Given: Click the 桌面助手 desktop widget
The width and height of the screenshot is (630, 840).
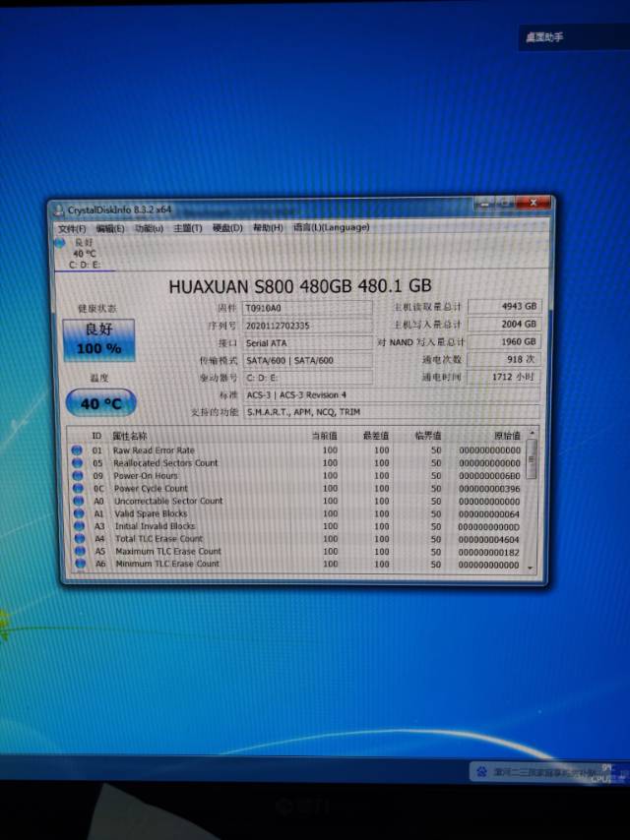Looking at the screenshot, I should click(543, 37).
